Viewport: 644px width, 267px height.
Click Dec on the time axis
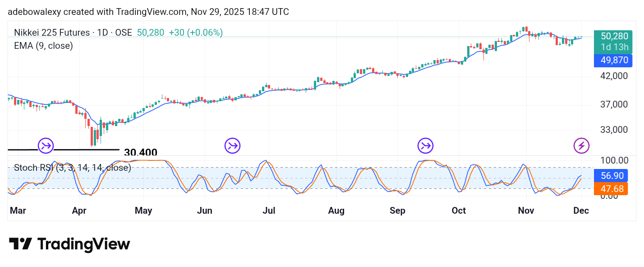581,211
